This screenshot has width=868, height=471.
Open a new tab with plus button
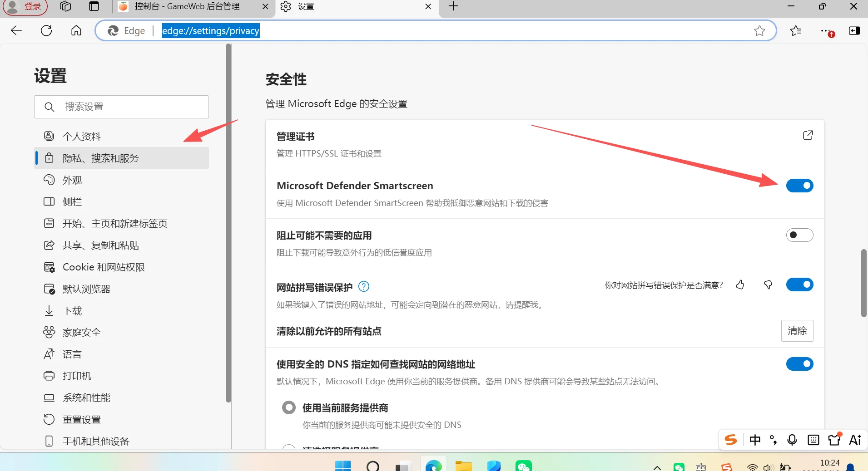point(453,6)
